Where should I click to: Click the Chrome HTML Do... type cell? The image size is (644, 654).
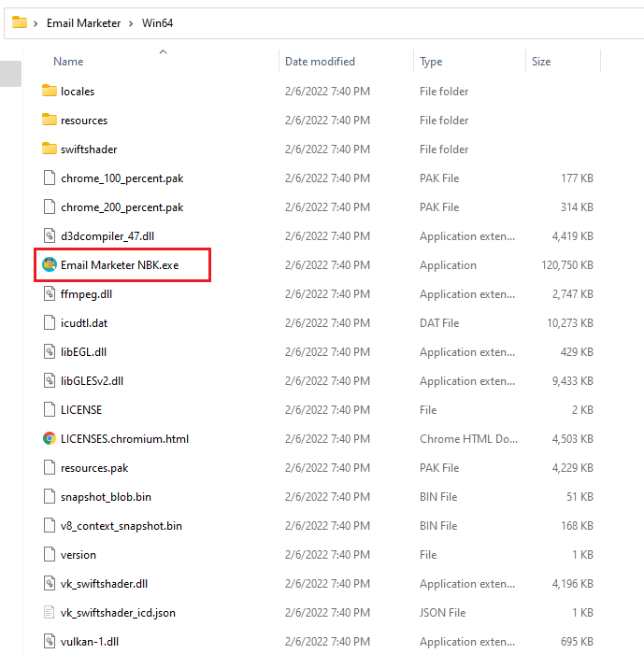(468, 439)
